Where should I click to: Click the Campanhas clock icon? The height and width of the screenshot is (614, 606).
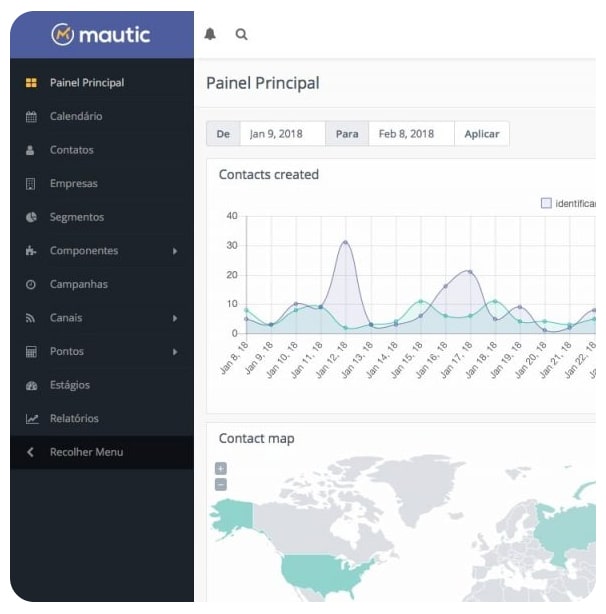tap(30, 285)
